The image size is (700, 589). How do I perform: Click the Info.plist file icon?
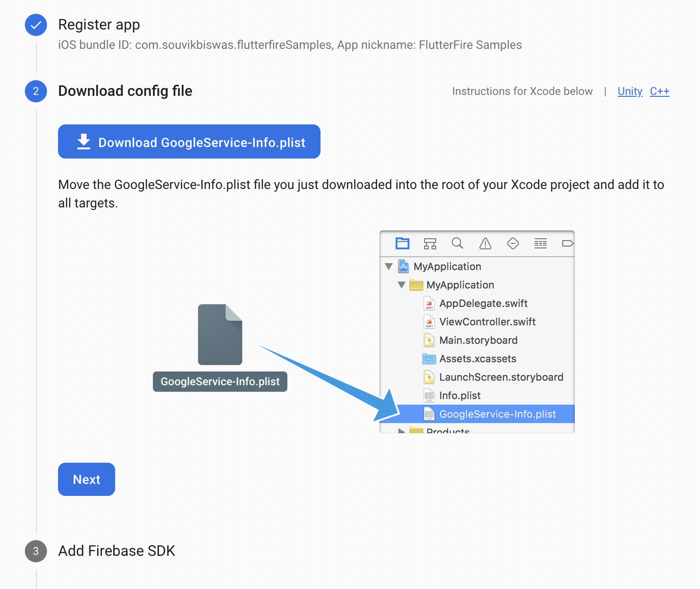point(429,395)
